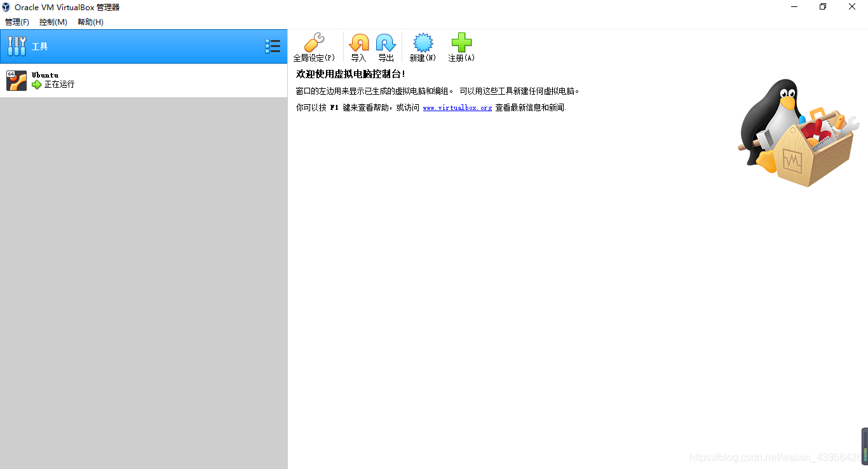Close the VirtualBox Manager window
Viewport: 868px width, 469px height.
[x=852, y=7]
